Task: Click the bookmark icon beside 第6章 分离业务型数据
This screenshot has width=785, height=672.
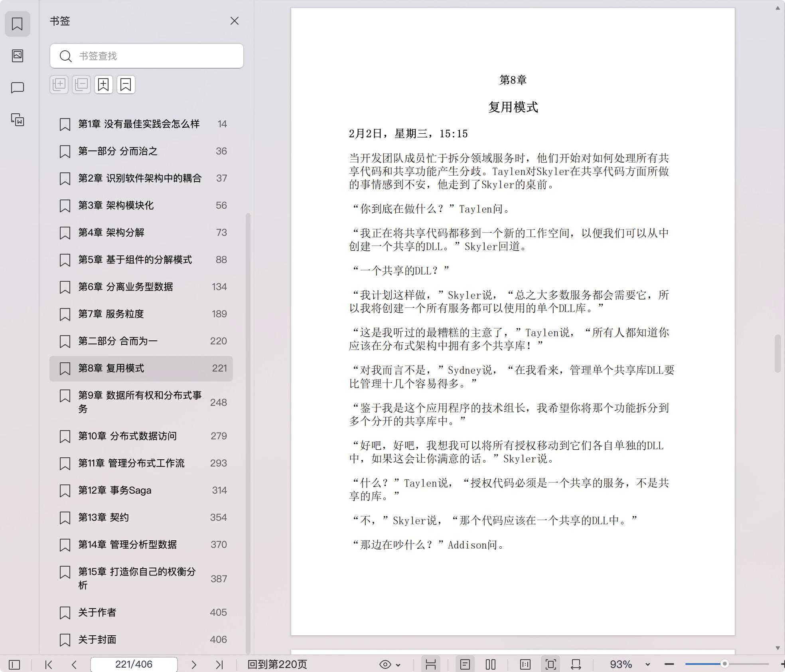Action: [65, 287]
